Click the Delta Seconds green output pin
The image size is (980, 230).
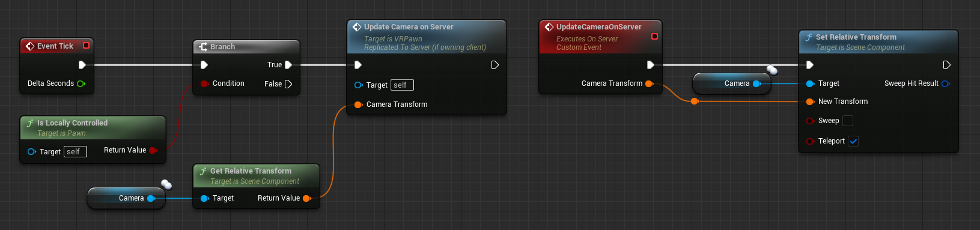tap(81, 83)
